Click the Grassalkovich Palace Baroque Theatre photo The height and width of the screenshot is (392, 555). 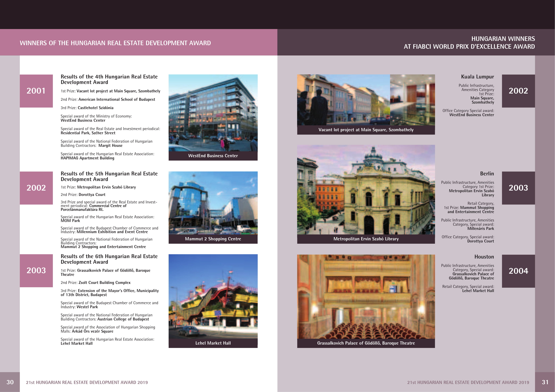(x=366, y=297)
